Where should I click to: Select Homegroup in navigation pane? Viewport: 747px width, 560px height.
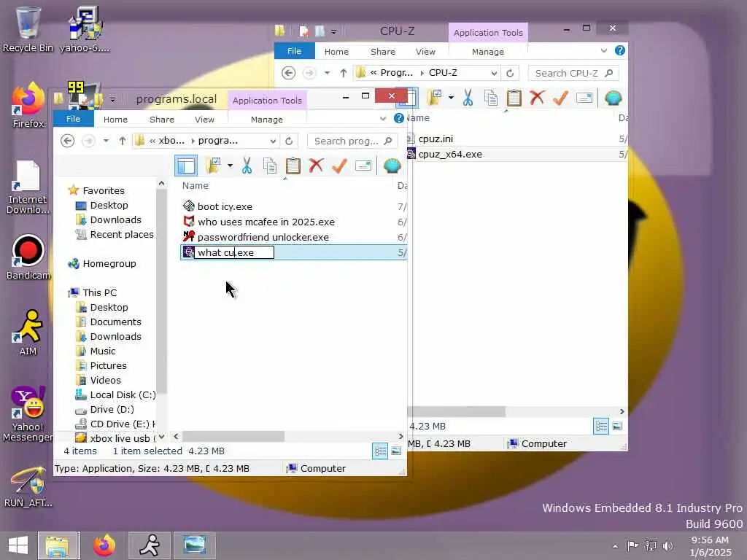click(109, 263)
